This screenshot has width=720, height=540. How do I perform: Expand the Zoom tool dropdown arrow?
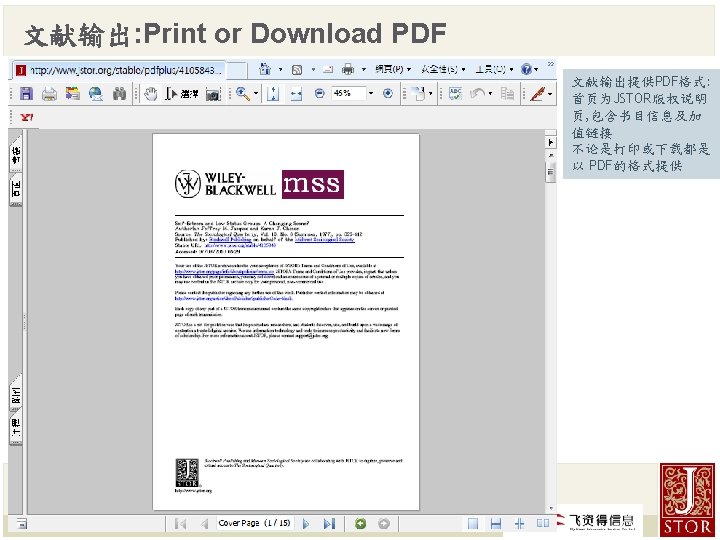click(x=256, y=94)
